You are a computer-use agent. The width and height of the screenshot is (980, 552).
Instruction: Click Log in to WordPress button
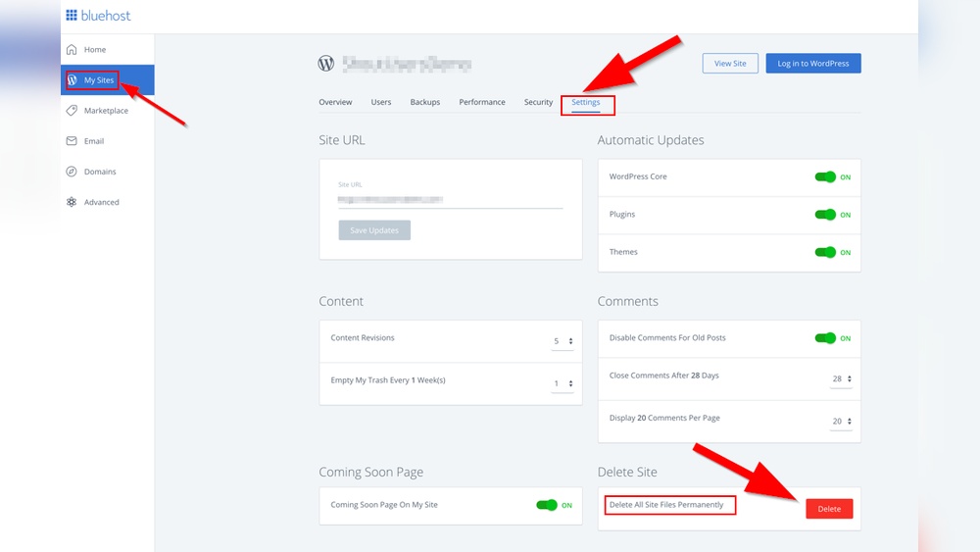tap(813, 63)
